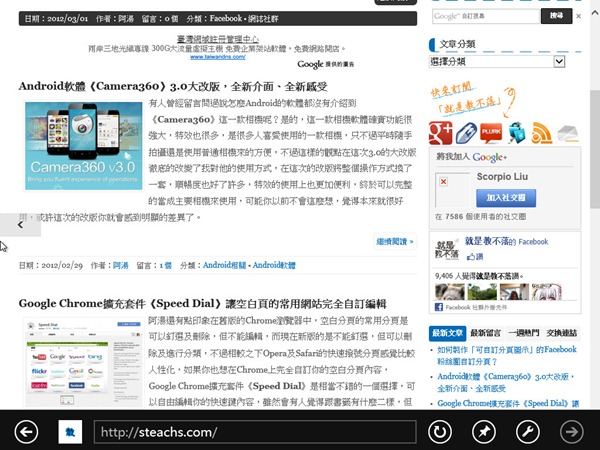This screenshot has height=450, width=600.
Task: Open the Plurk subscribe icon
Action: (491, 133)
